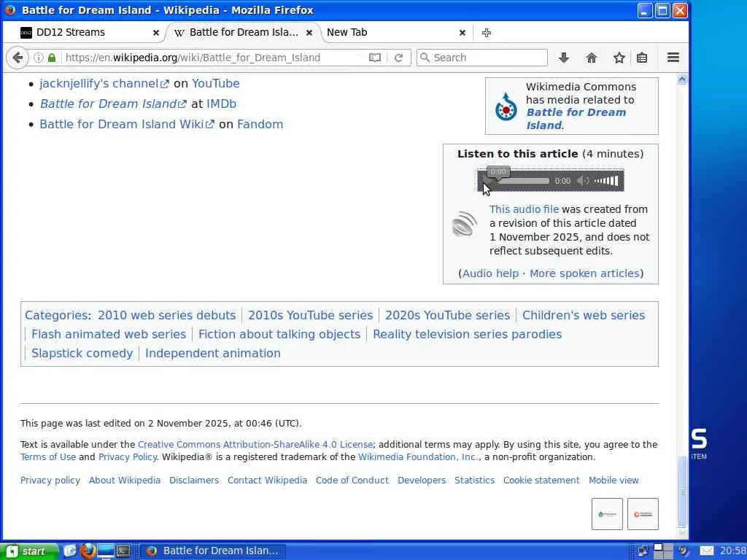Open the Audio help link

[x=490, y=273]
